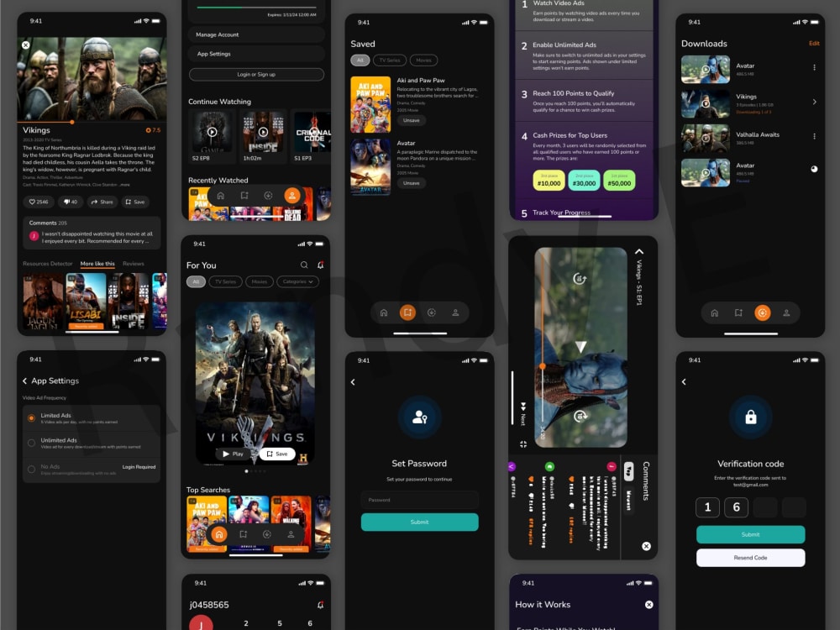Tap the download icon in Saved nav bar
840x630 pixels.
[431, 312]
